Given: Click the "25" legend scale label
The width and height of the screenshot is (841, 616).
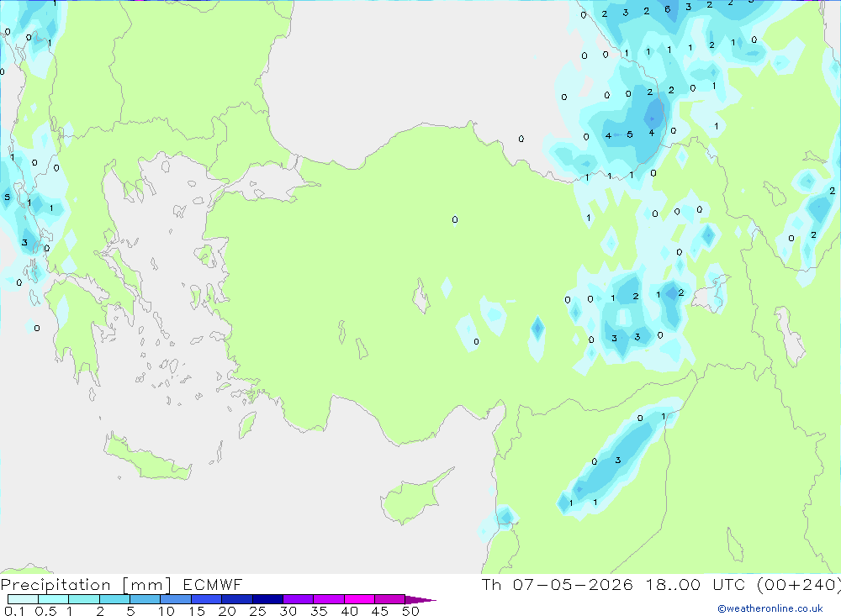Looking at the screenshot, I should (258, 611).
